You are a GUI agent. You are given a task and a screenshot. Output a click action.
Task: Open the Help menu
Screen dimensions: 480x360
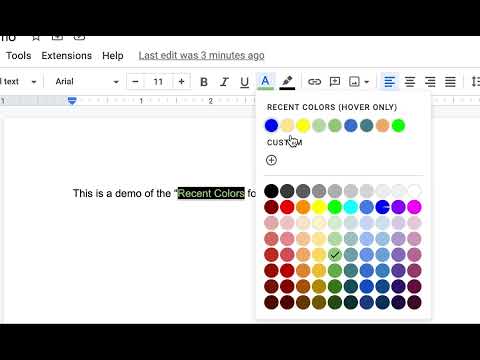(x=113, y=56)
